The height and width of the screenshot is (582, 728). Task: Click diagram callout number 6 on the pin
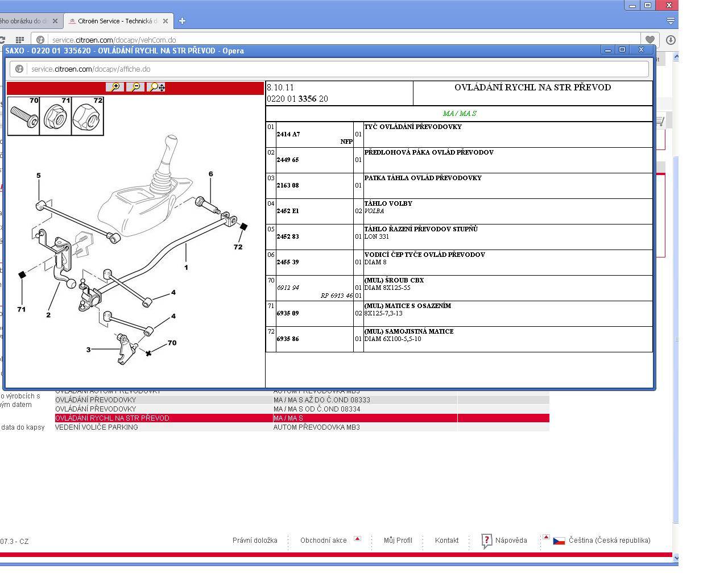tap(210, 174)
